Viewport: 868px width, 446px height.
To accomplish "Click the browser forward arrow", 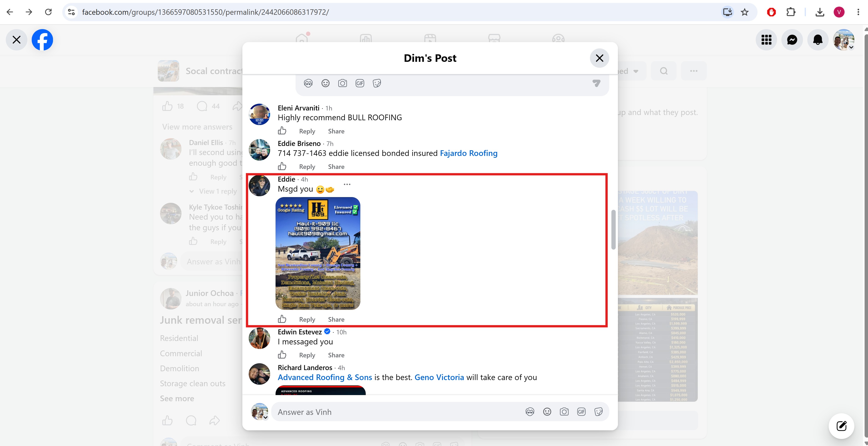I will (29, 12).
